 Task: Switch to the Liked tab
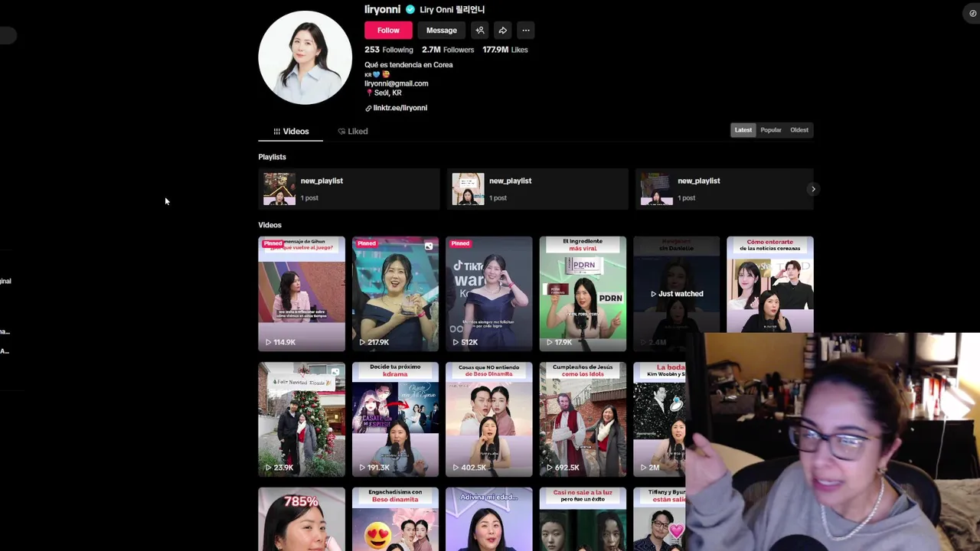pos(353,132)
